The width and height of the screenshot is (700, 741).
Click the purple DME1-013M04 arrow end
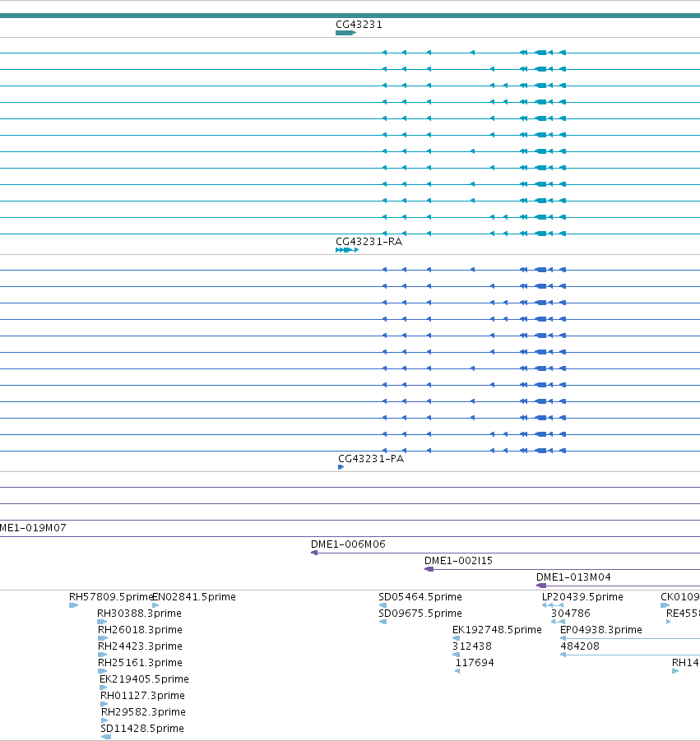coord(541,586)
